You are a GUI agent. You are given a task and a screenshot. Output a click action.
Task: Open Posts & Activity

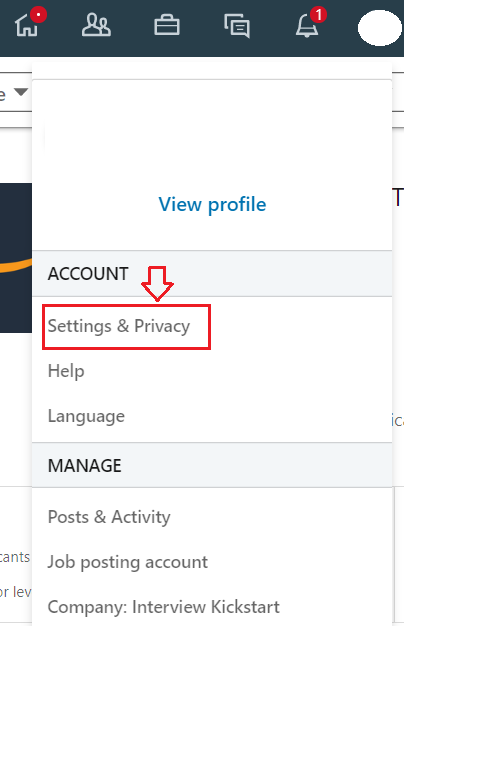[109, 517]
